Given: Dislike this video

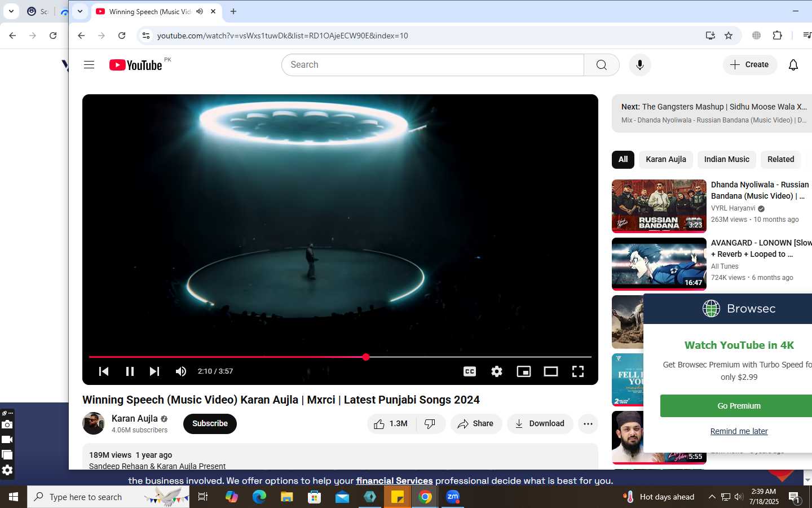Looking at the screenshot, I should tap(431, 424).
